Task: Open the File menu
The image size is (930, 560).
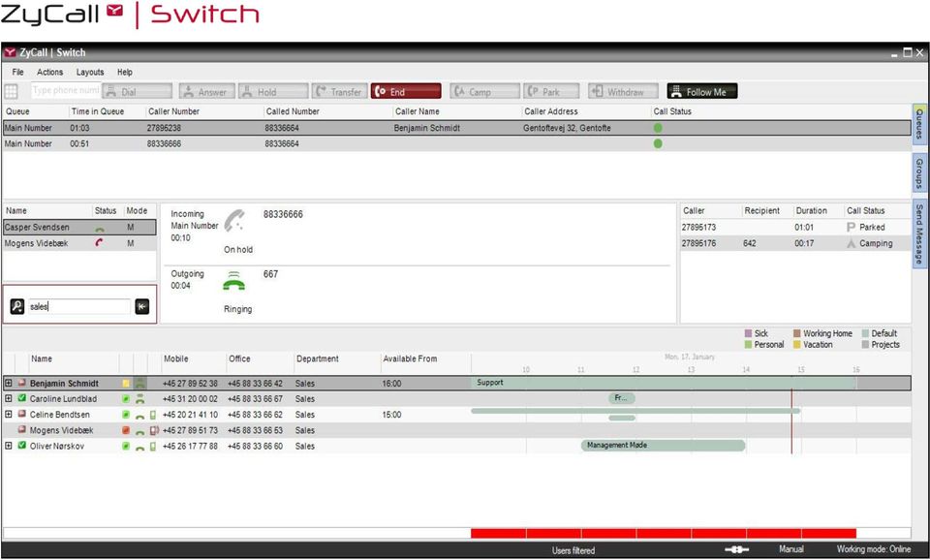Action: tap(17, 72)
